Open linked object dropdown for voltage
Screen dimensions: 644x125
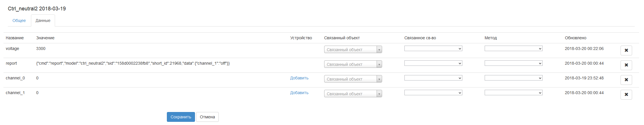coord(353,50)
